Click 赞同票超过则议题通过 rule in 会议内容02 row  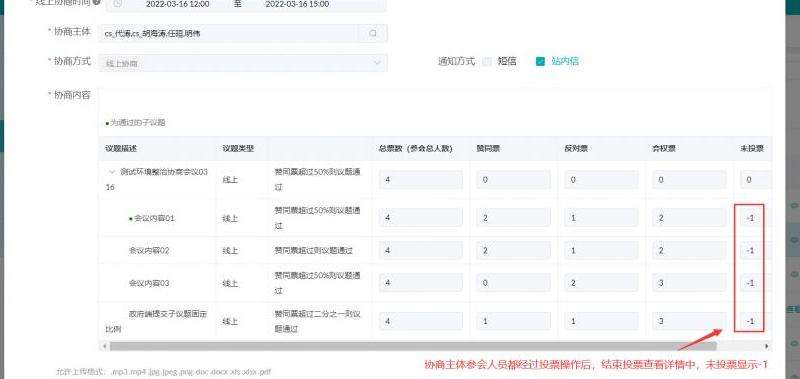(313, 251)
